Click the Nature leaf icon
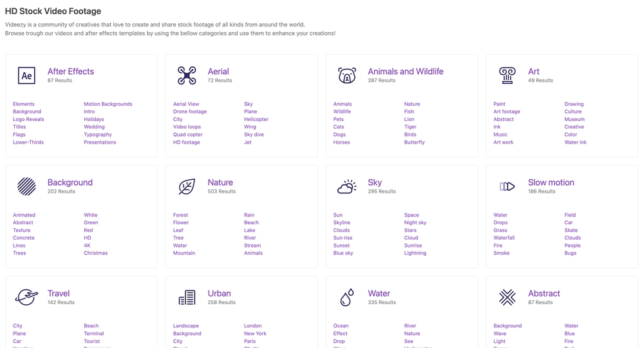The width and height of the screenshot is (644, 348). tap(187, 186)
